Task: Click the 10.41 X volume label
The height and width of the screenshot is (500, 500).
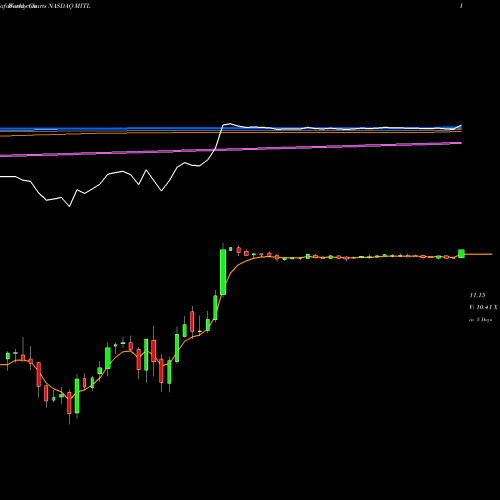Action: 487,307
